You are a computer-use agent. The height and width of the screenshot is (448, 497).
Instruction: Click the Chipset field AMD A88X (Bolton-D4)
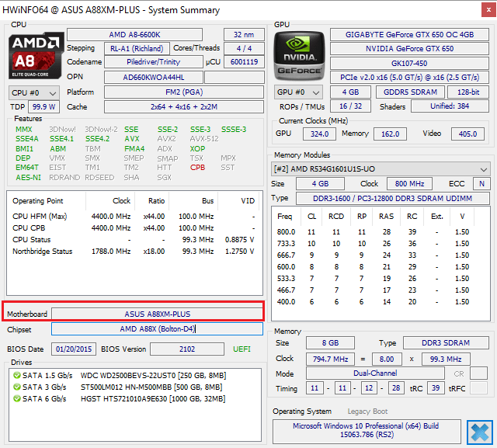click(157, 329)
